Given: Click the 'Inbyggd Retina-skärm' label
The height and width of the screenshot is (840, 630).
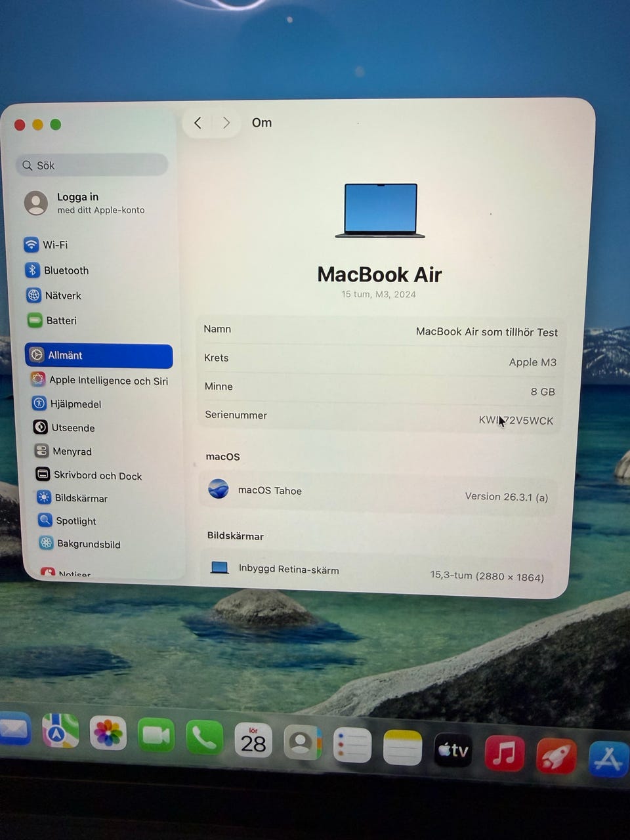Looking at the screenshot, I should (289, 569).
